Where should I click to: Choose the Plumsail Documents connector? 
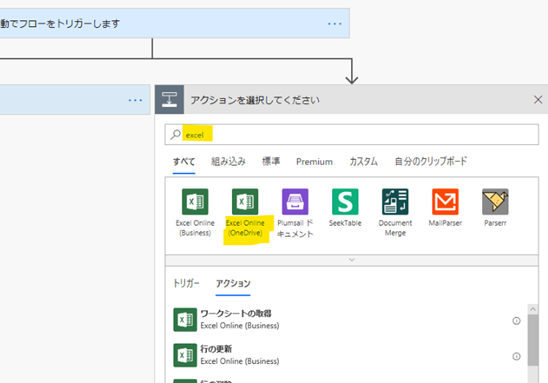tap(295, 213)
